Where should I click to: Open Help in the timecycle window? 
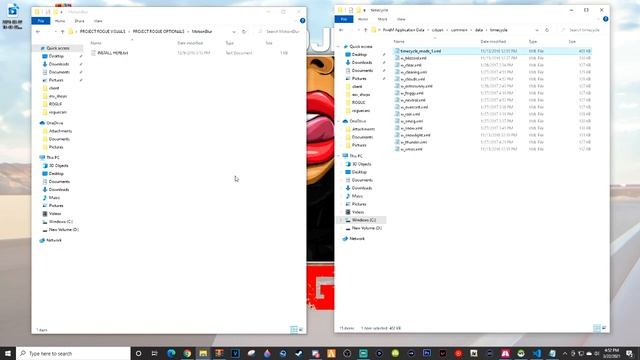point(605,19)
